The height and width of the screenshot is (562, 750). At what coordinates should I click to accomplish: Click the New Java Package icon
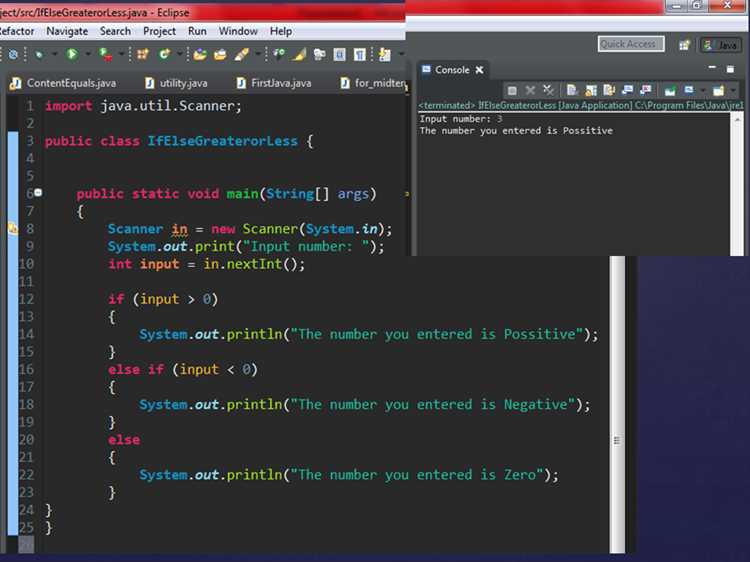click(143, 55)
